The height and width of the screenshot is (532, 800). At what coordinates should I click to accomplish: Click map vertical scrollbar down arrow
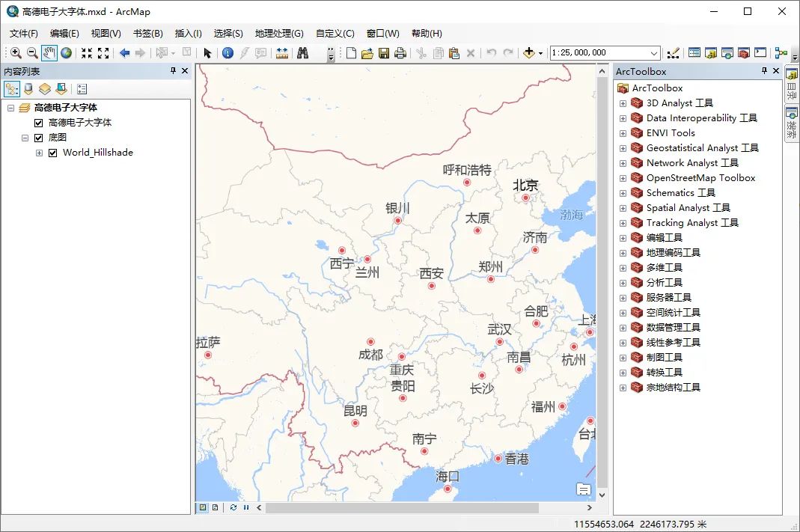pos(602,495)
